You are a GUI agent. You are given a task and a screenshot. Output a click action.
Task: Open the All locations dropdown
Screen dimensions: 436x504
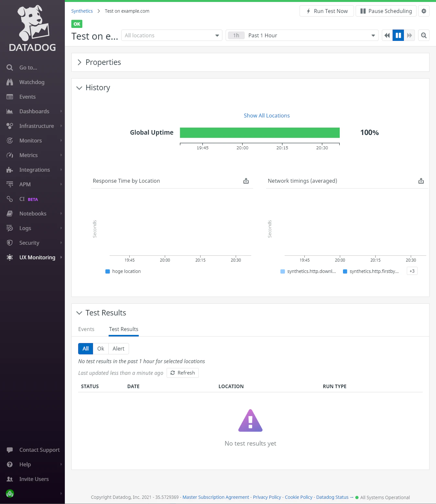[x=172, y=35]
